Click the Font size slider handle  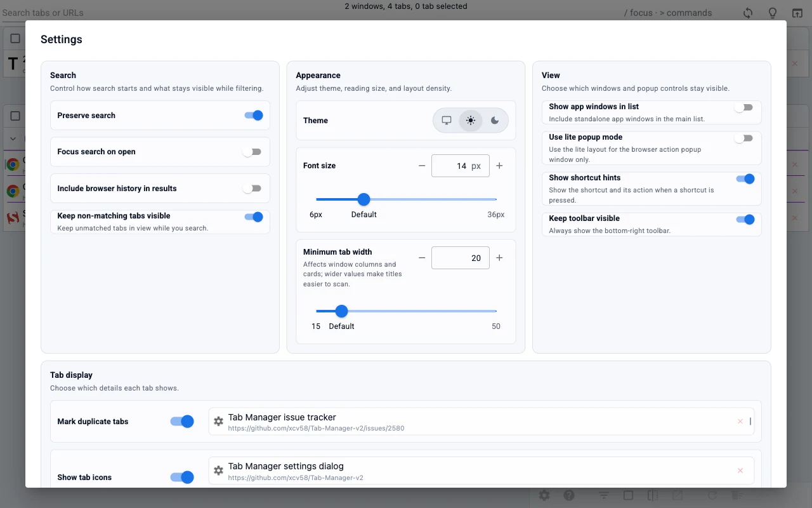pos(363,199)
